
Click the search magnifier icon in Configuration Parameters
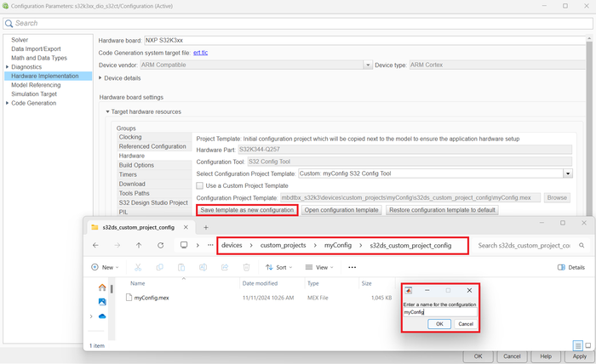coord(9,24)
